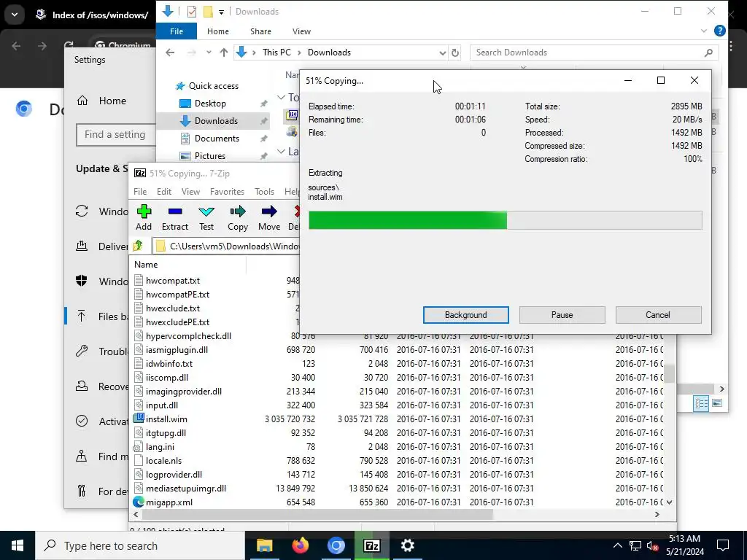Switch to 7-Zip taskbar icon
Screen dimensions: 747x560
[x=371, y=545]
